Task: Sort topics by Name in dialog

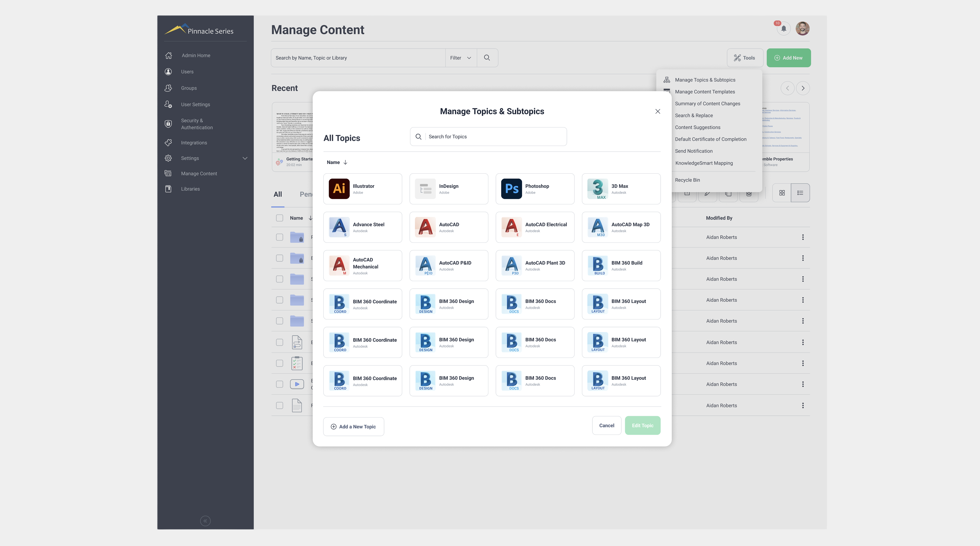Action: point(337,163)
